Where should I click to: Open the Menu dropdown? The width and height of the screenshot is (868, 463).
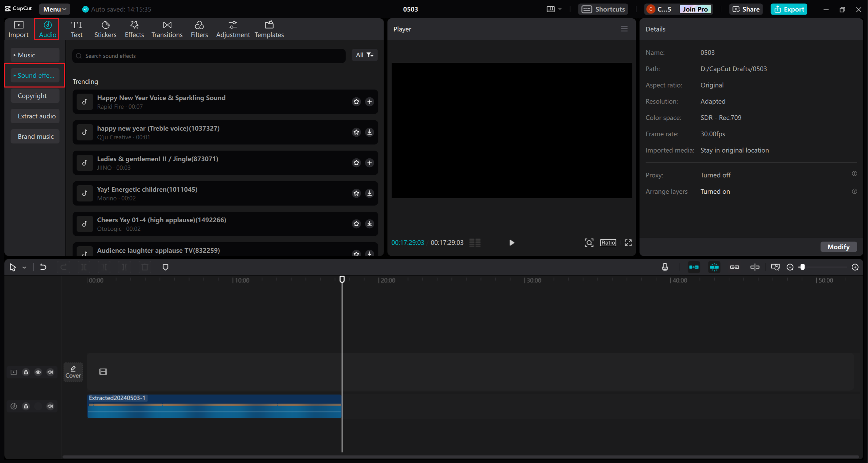coord(54,9)
